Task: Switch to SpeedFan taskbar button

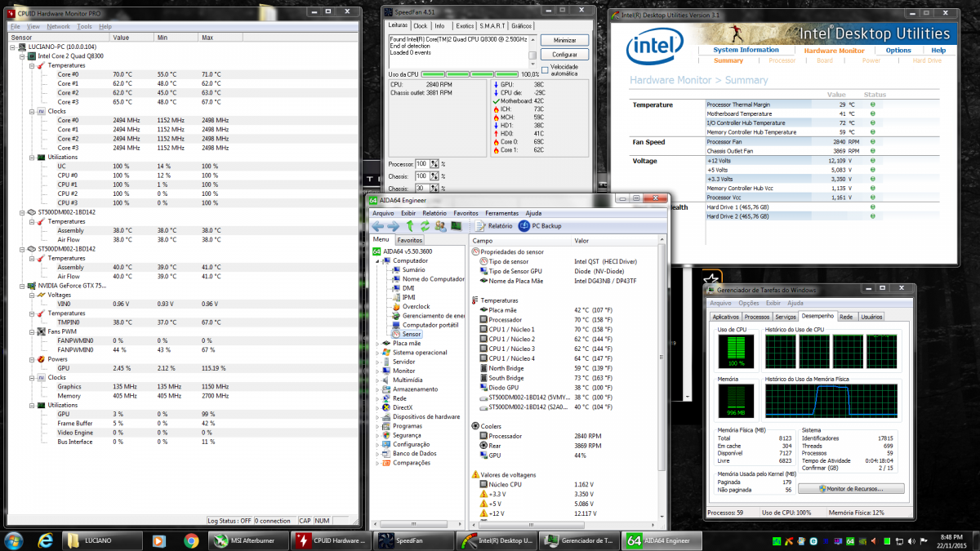Action: [x=415, y=540]
